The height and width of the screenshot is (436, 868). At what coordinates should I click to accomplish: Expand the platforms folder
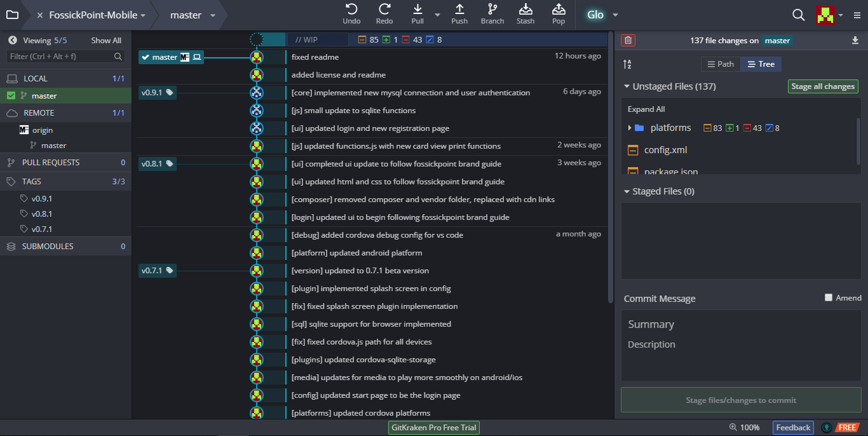coord(630,128)
